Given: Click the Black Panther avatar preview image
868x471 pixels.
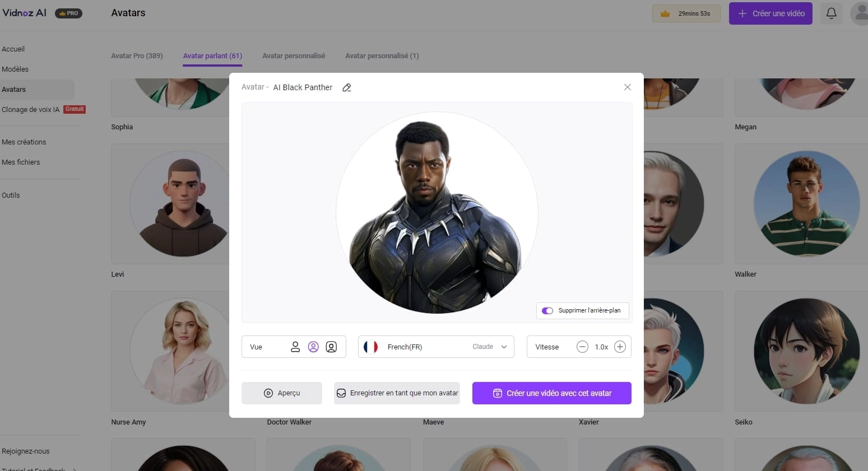Looking at the screenshot, I should pyautogui.click(x=437, y=213).
